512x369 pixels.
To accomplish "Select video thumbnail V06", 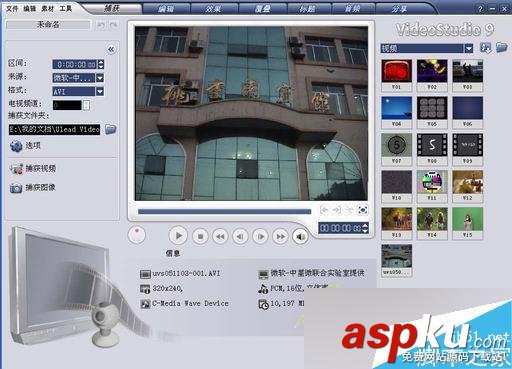I will (467, 112).
